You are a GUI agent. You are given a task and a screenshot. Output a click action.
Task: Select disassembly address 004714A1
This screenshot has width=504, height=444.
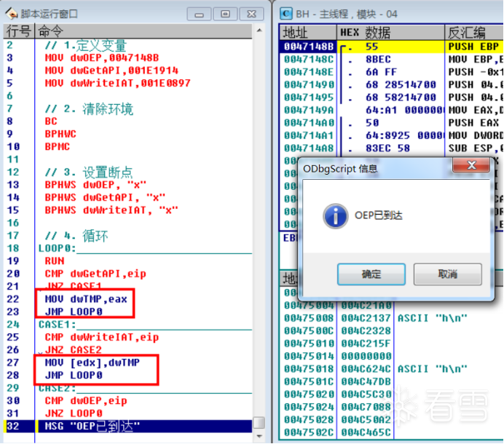pos(309,136)
